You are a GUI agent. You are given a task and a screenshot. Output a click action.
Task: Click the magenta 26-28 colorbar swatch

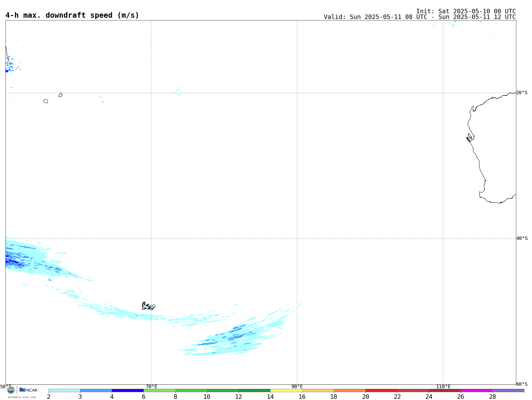[x=476, y=391]
